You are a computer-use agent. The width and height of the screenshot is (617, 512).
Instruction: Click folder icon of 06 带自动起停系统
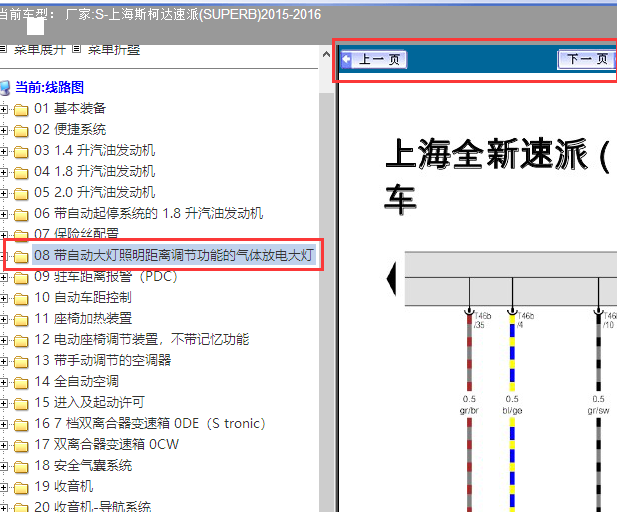point(21,214)
